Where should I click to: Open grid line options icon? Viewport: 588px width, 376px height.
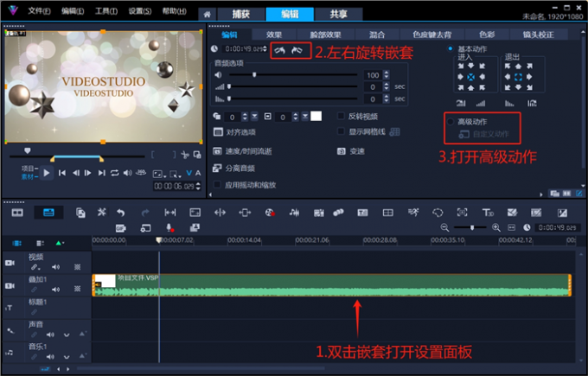(x=394, y=131)
